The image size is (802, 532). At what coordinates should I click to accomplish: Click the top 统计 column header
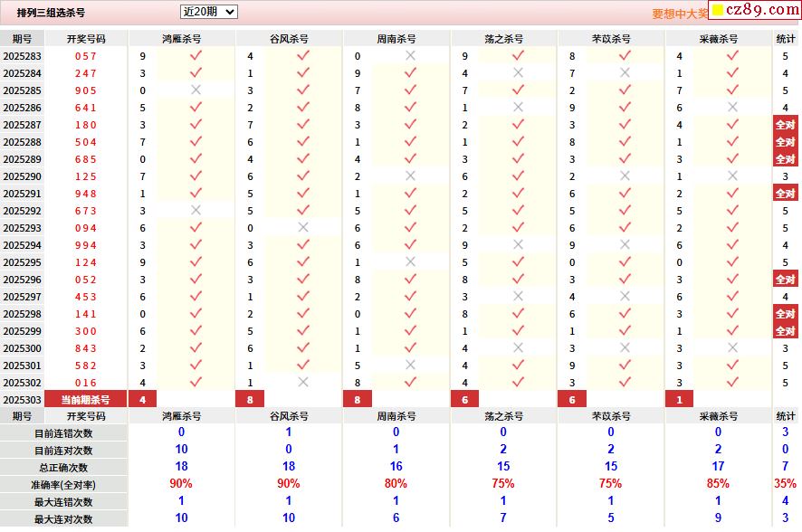(x=786, y=39)
